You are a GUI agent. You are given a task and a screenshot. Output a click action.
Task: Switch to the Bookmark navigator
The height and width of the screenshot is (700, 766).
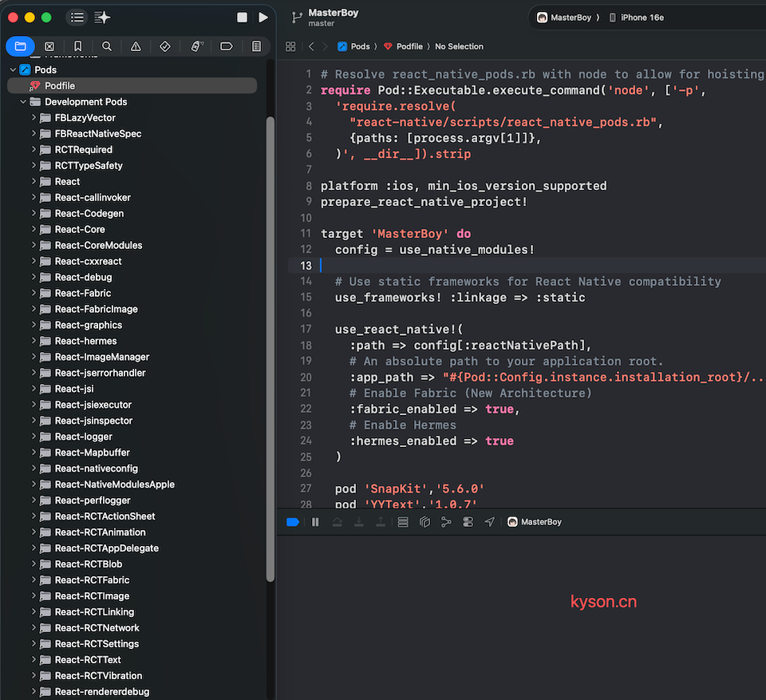pos(78,46)
